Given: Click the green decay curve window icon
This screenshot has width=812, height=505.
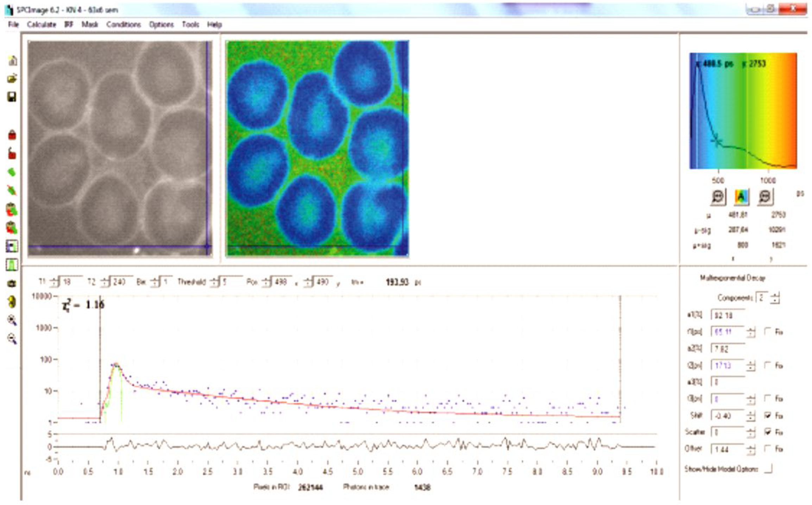Looking at the screenshot, I should tap(12, 264).
